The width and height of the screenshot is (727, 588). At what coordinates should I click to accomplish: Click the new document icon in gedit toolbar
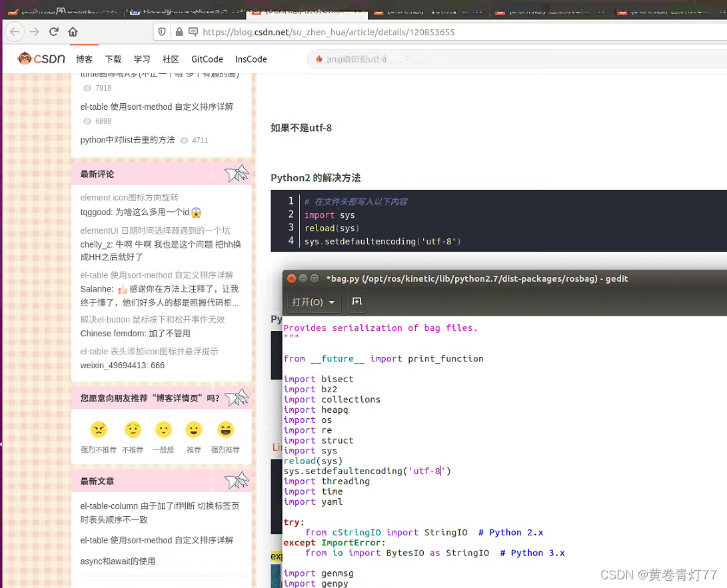coord(357,302)
